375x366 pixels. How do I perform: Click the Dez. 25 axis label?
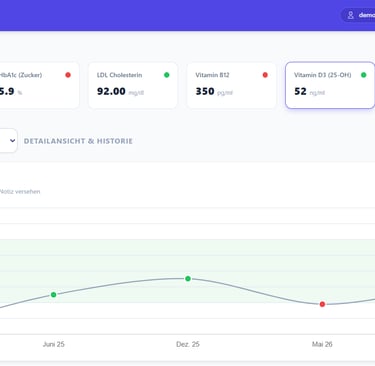[x=188, y=344]
